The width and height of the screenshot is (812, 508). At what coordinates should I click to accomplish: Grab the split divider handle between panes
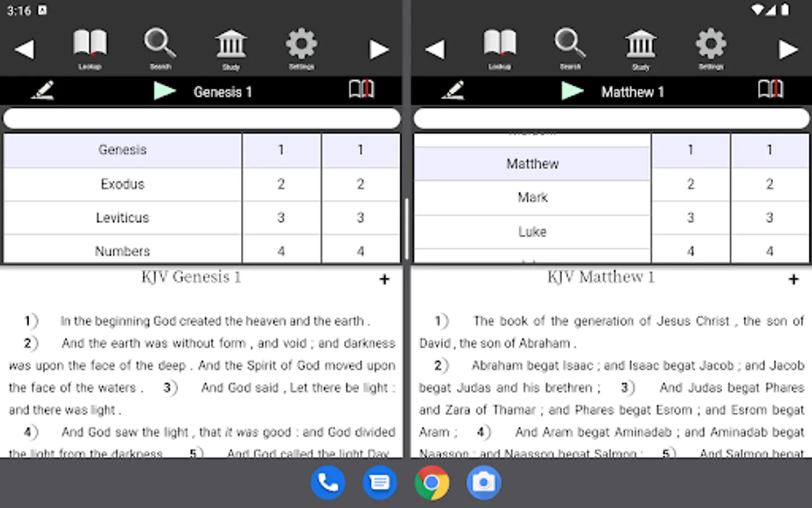pyautogui.click(x=407, y=229)
